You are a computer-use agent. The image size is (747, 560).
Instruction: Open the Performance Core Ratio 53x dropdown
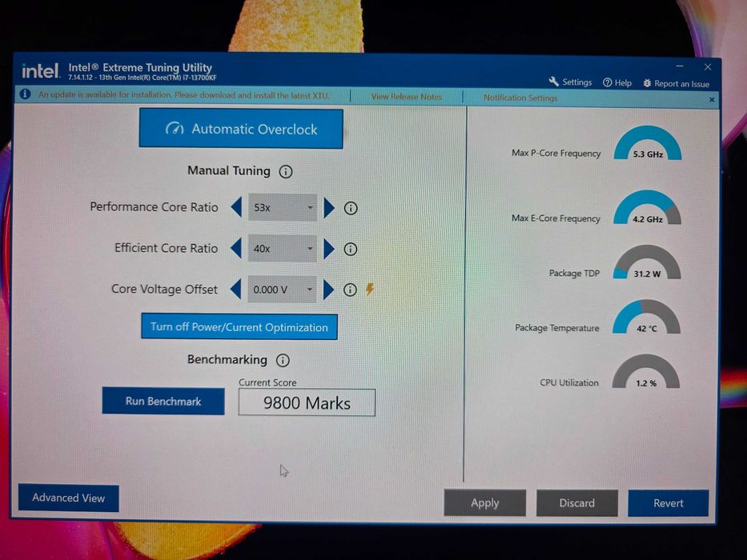click(283, 208)
